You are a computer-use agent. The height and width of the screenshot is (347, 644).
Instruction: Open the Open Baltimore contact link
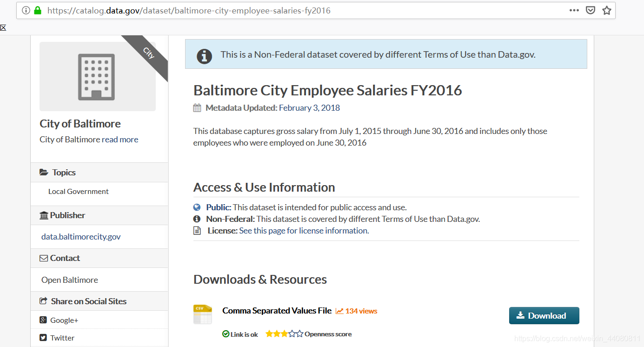[70, 280]
